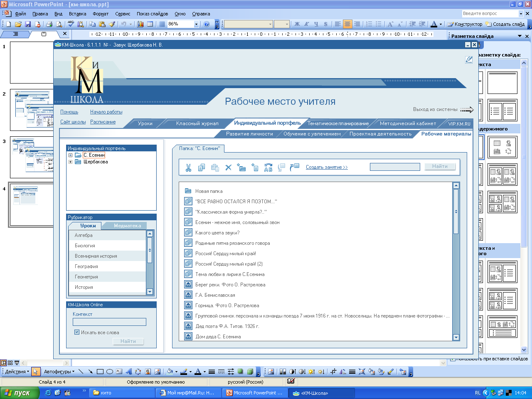Click the ABC spell check icon
This screenshot has height=399, width=532.
(x=71, y=24)
